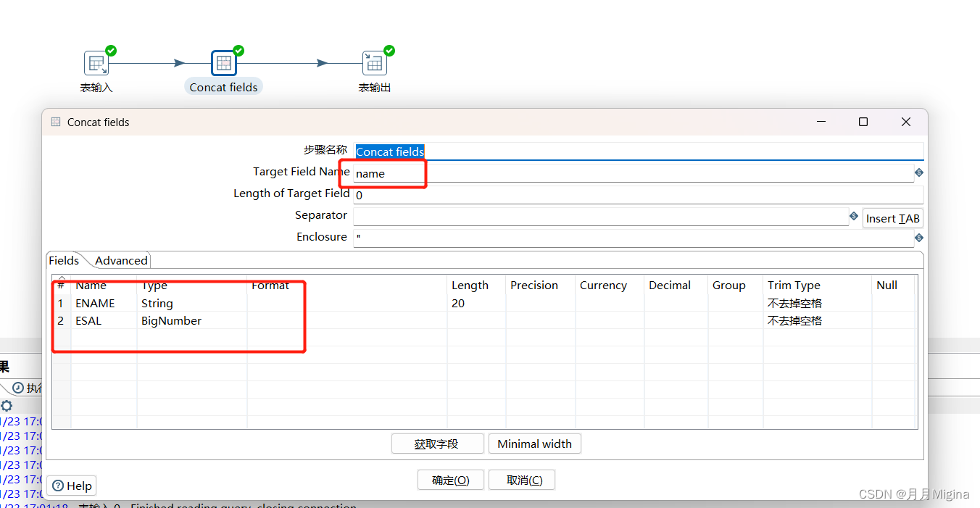The image size is (980, 508).
Task: Click the Minimal width button
Action: coord(534,444)
